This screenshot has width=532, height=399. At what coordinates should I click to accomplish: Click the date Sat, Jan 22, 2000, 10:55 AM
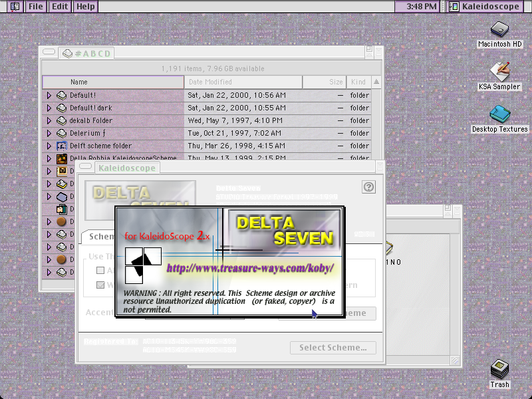point(237,108)
